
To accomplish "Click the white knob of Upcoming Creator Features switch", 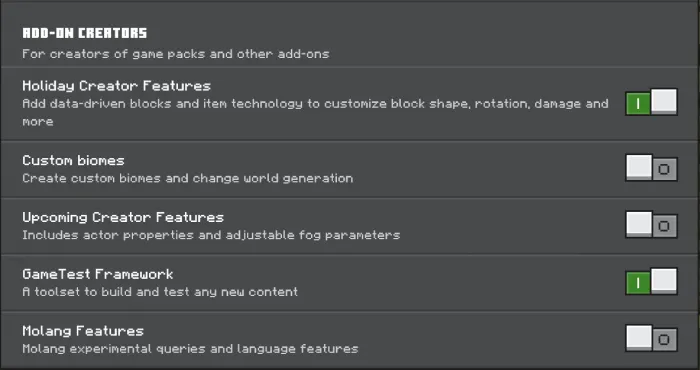I will coord(639,224).
